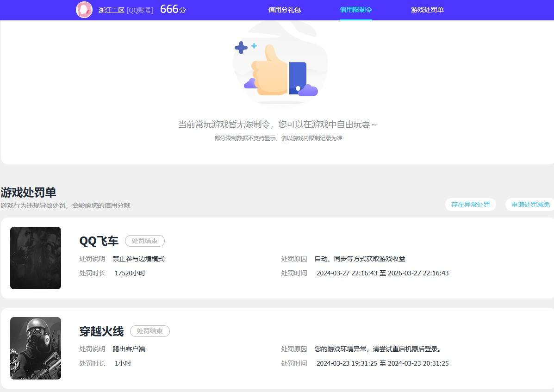
Task: Click the 游戏处罚单 section heading
Action: tap(28, 193)
